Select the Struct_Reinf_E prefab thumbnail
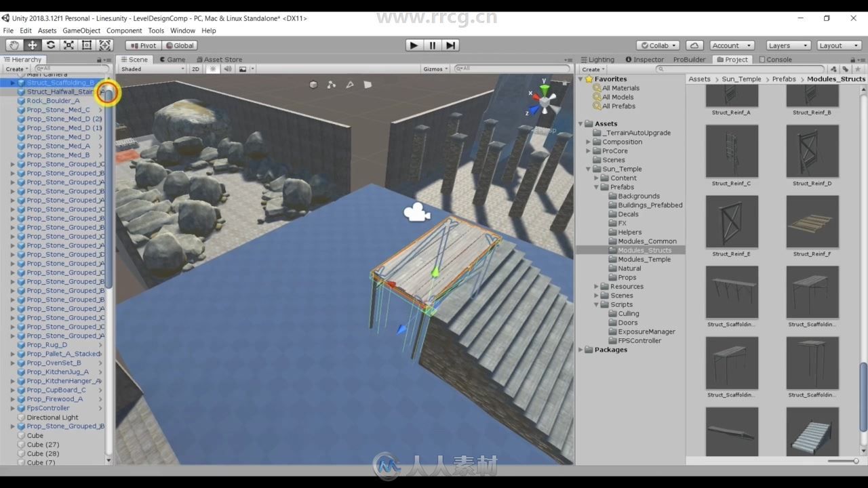The height and width of the screenshot is (488, 868). (x=732, y=222)
